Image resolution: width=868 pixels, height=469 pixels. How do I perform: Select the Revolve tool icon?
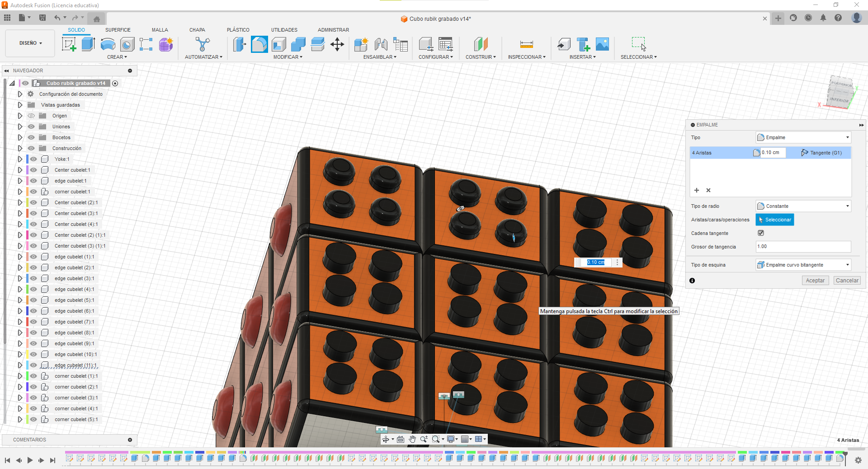108,44
